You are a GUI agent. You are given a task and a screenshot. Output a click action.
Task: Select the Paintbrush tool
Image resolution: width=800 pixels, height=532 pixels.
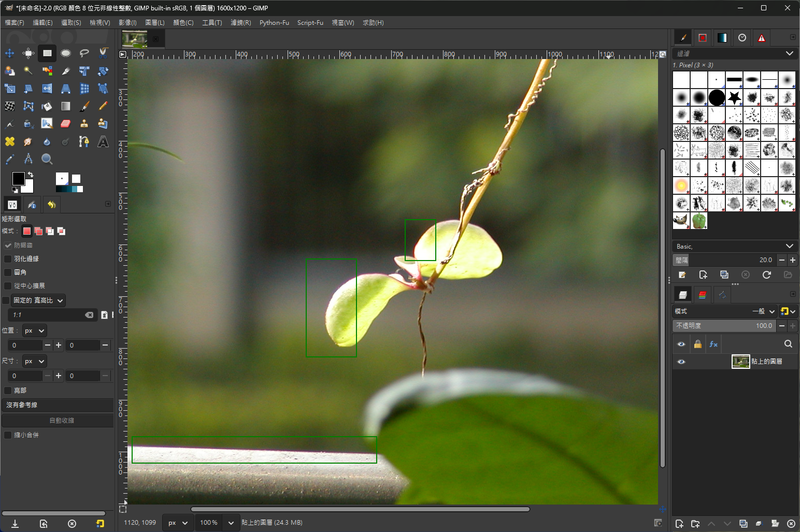pos(84,106)
